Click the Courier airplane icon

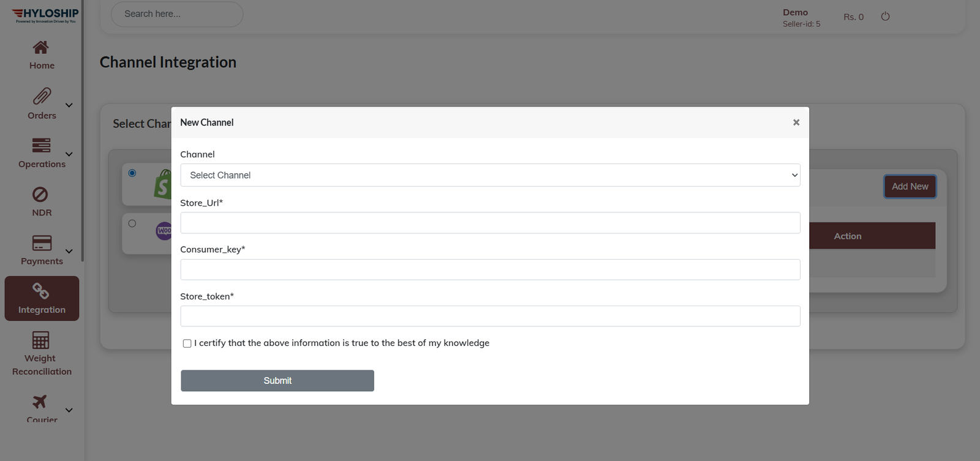pyautogui.click(x=40, y=402)
